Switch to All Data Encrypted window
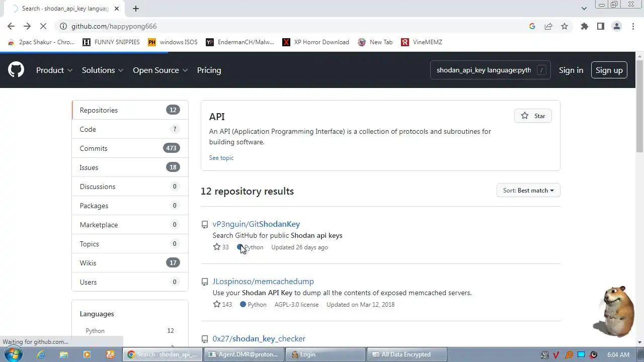Viewport: 644px width, 362px height. coord(407,354)
